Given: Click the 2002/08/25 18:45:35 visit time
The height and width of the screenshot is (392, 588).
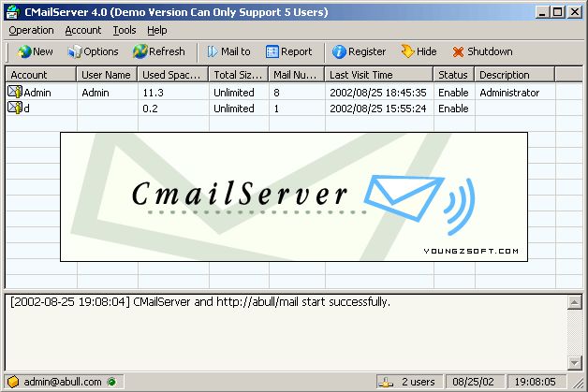Looking at the screenshot, I should click(x=378, y=93).
